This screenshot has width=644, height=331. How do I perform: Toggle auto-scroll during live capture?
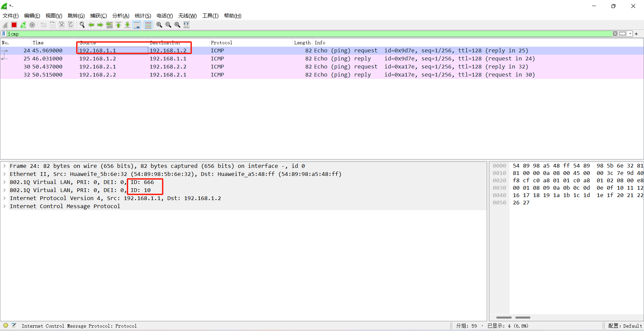(137, 25)
